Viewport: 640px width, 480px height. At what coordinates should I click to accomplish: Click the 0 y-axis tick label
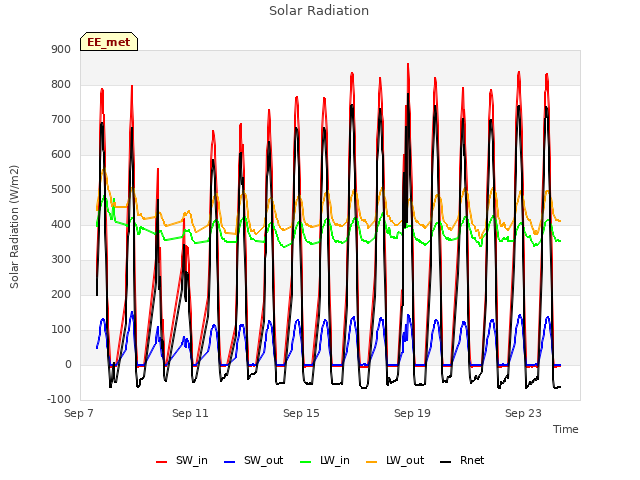click(x=68, y=364)
